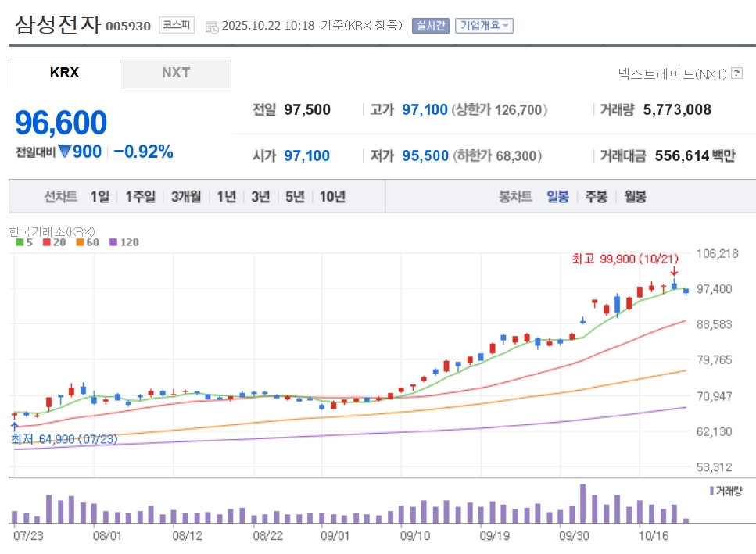The height and width of the screenshot is (554, 756).
Task: Show the 1일 line chart
Action: pyautogui.click(x=100, y=197)
